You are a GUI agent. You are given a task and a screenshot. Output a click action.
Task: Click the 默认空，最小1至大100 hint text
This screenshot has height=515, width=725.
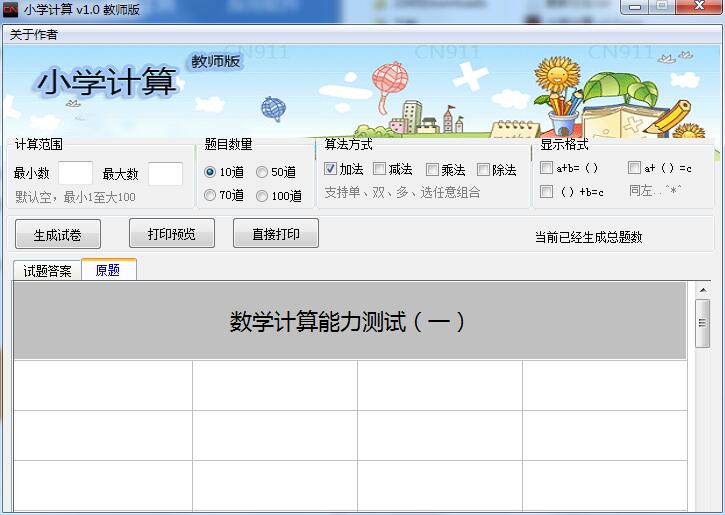75,197
